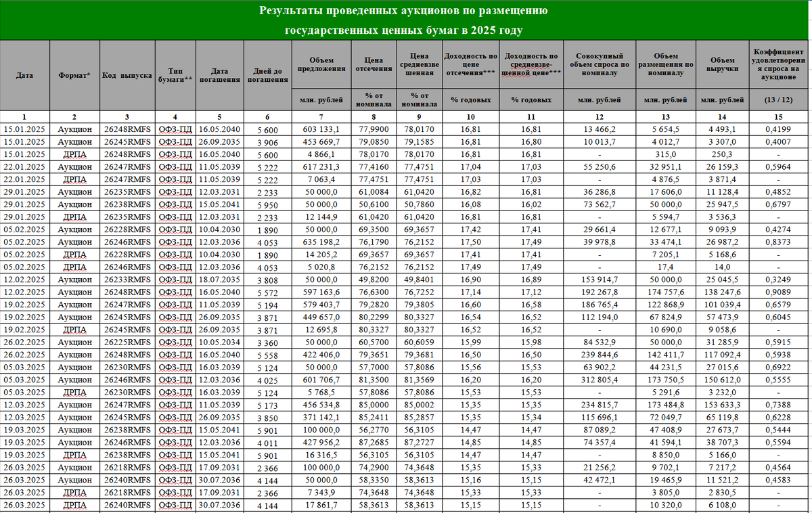Click the title 'Результаты проведенных аукционов по размещению'
Image resolution: width=812 pixels, height=513 pixels.
click(404, 12)
